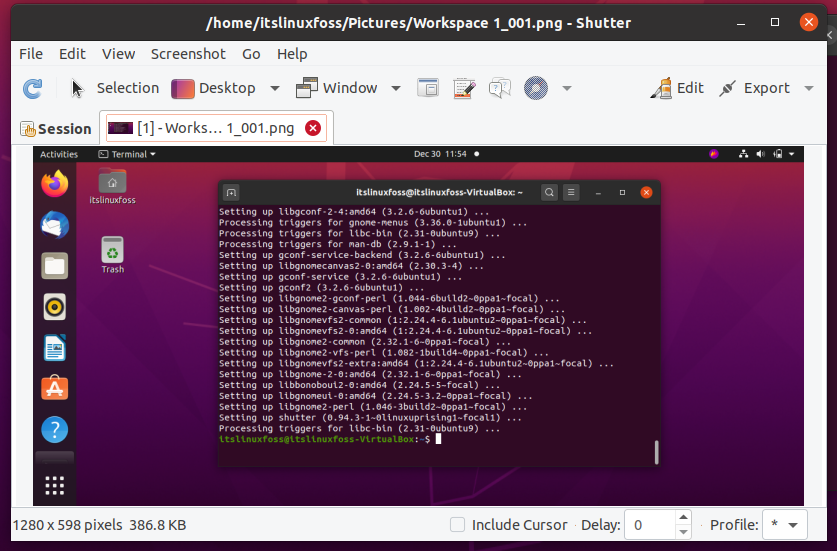This screenshot has height=551, width=837.
Task: Click the terminal title 'itslinuxfoss@itslinuxfoss-VirtualBox: ~'
Action: tap(439, 192)
